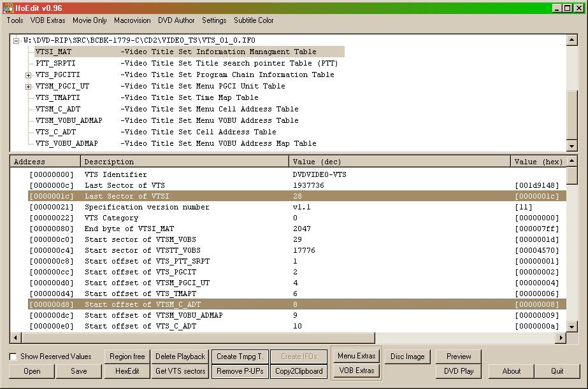Image resolution: width=588 pixels, height=389 pixels.
Task: Expand the VTSM_PGCI_UT tree node
Action: tap(28, 87)
